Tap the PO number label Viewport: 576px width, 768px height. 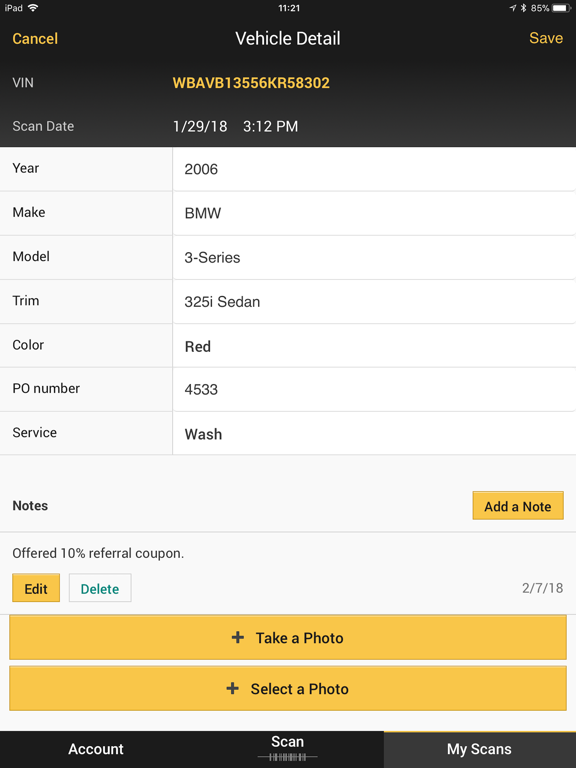click(46, 388)
